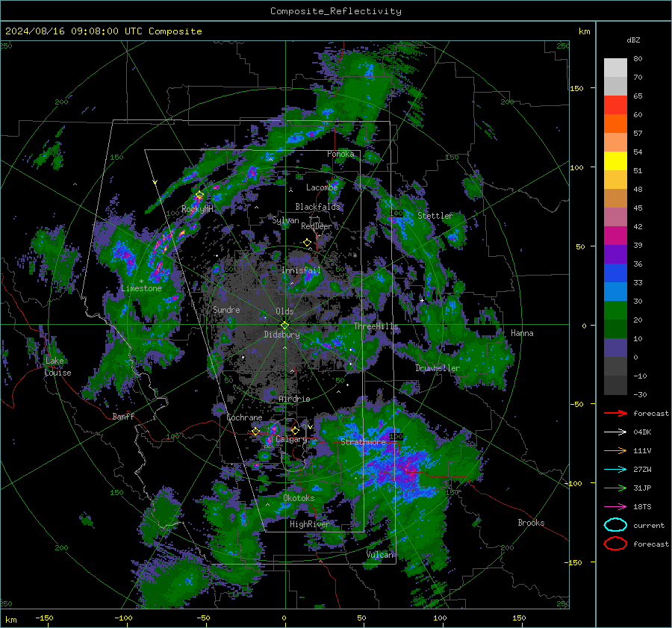Select the bright yellow 51-54 dBZ swatch
The width and height of the screenshot is (672, 628).
pyautogui.click(x=615, y=161)
